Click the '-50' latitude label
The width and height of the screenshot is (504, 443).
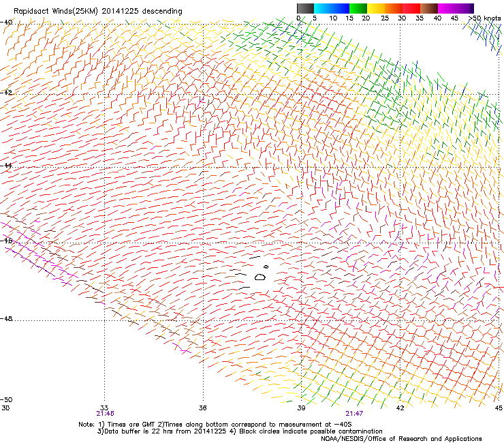[x=6, y=399]
